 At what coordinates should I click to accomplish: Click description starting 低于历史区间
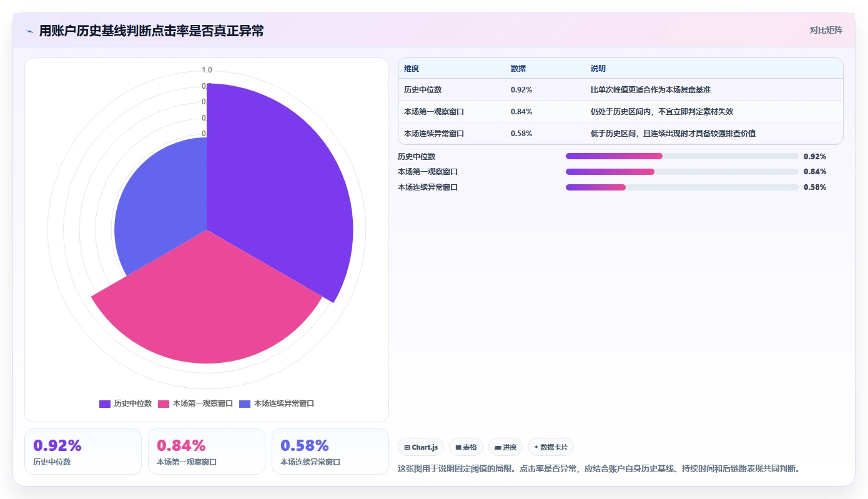673,134
